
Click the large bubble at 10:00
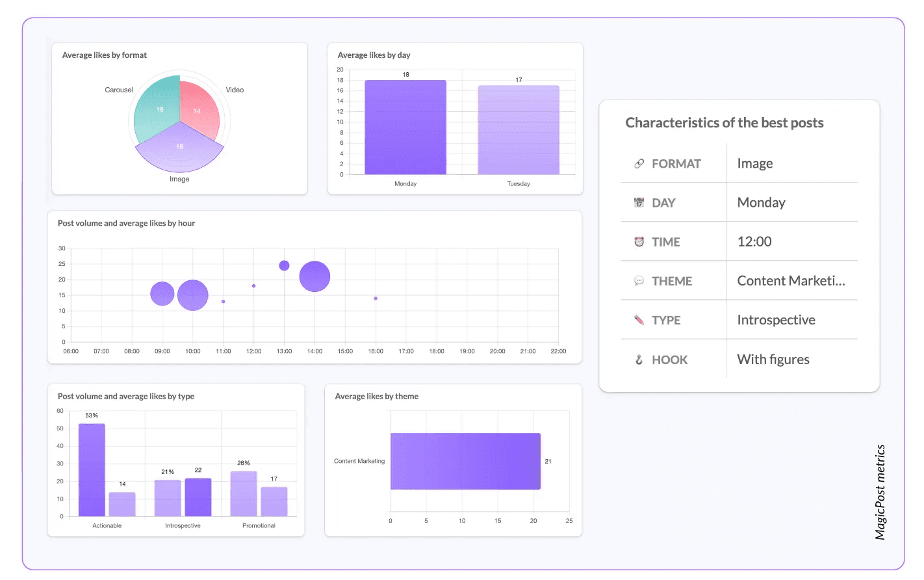pos(192,295)
